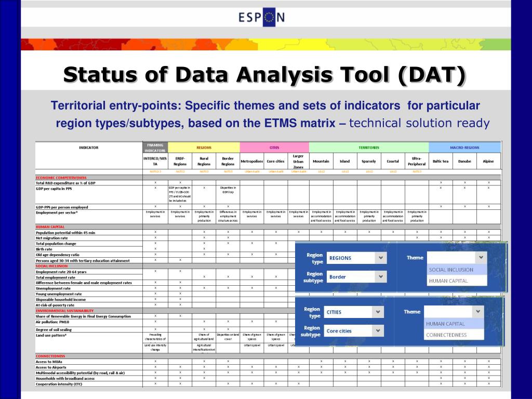Click 'Old age dependency ratio' row label
Screen dimensions: 532x399
click(x=58, y=255)
